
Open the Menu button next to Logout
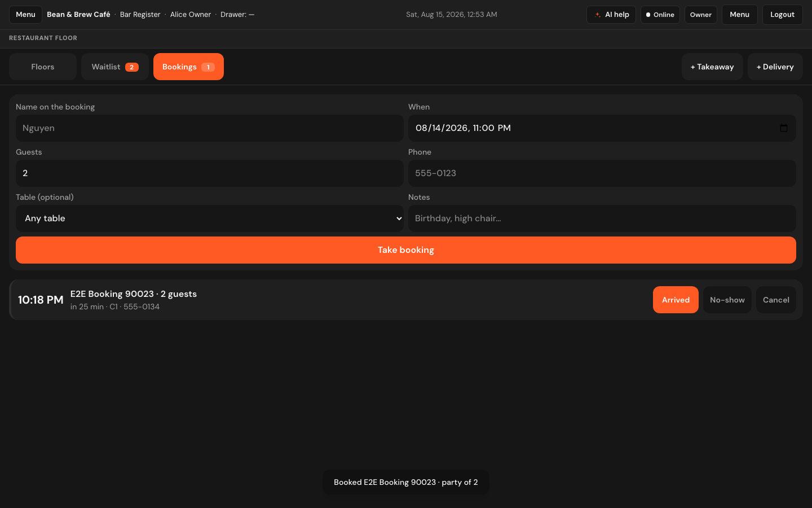click(740, 15)
